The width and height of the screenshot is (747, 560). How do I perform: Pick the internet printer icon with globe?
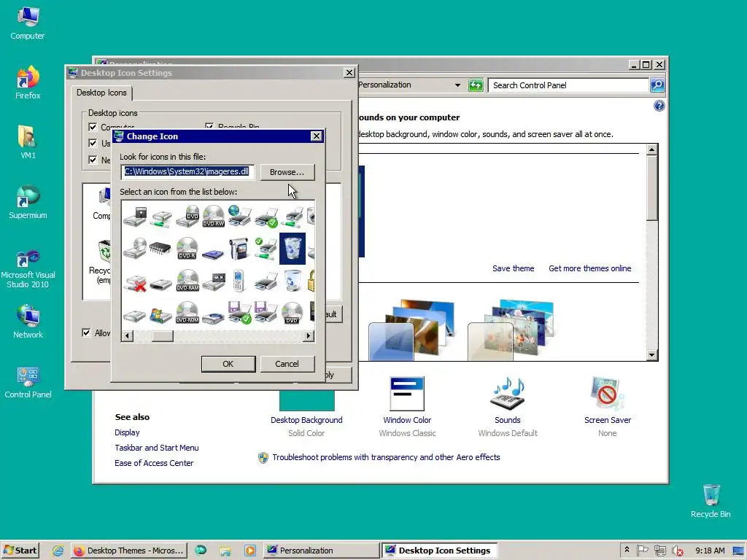(239, 216)
